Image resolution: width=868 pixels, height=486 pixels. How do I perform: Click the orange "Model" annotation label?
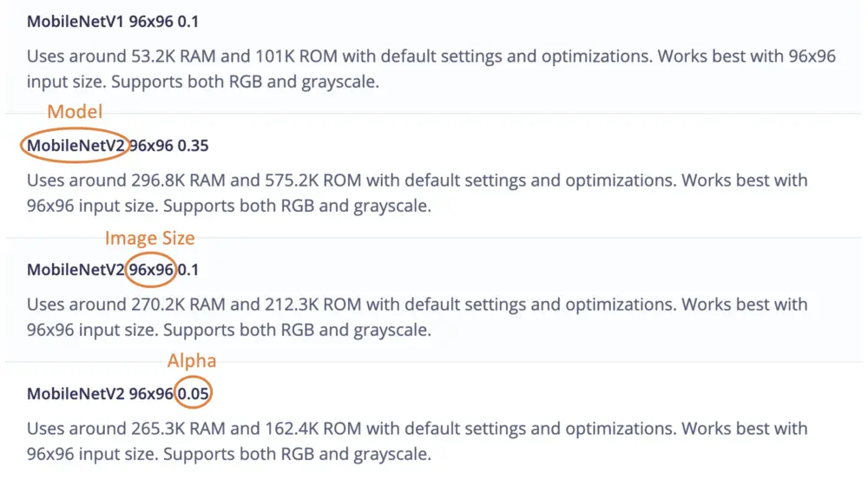[x=75, y=111]
